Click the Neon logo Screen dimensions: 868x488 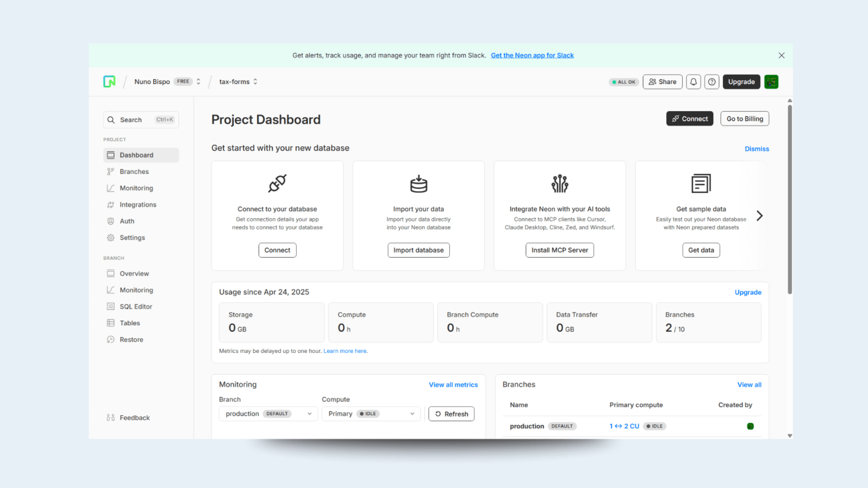coord(109,81)
